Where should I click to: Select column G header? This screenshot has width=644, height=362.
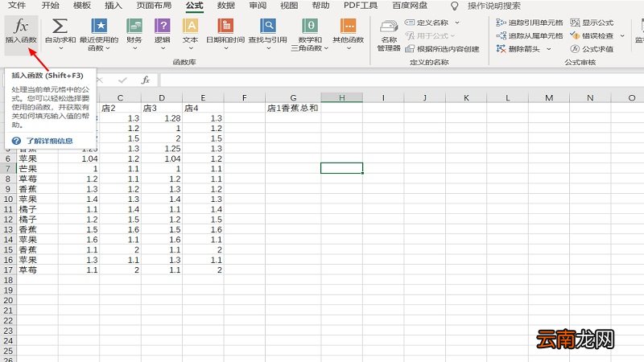[x=293, y=97]
